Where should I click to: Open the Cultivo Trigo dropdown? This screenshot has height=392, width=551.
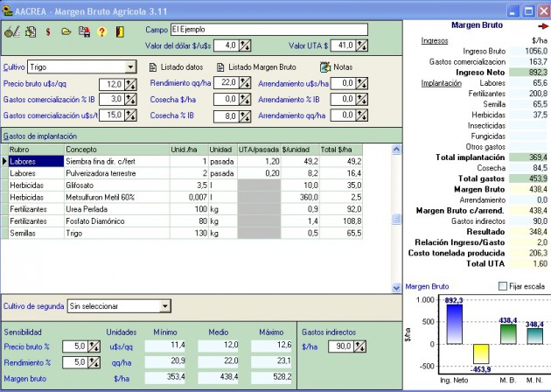(130, 66)
